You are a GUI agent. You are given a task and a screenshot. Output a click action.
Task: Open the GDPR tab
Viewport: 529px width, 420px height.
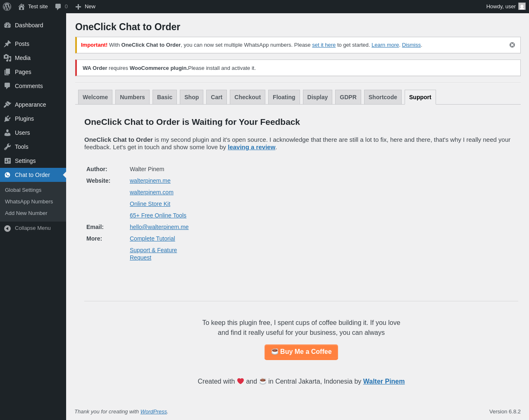(348, 97)
